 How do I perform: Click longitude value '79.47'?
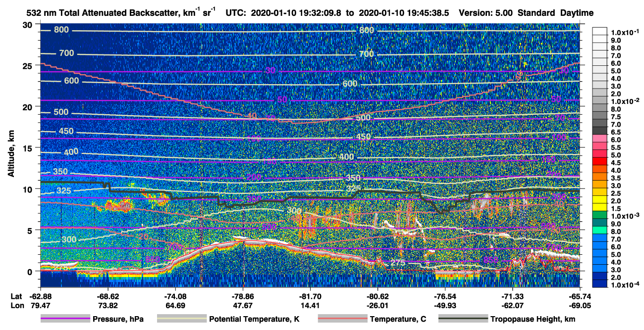(40, 305)
